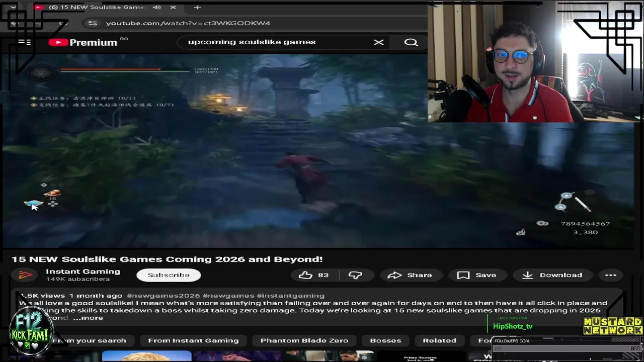644x362 pixels.
Task: Select From Instant Gaming chip
Action: (193, 340)
